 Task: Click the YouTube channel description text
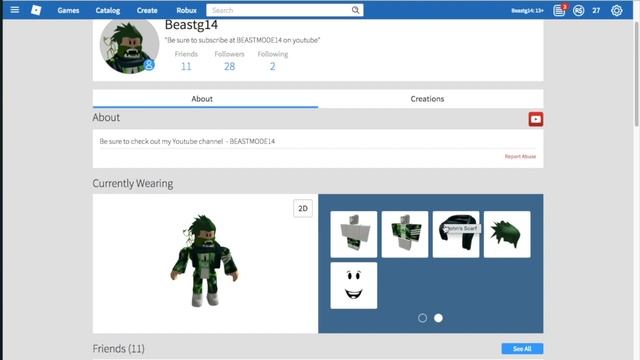pos(187,141)
